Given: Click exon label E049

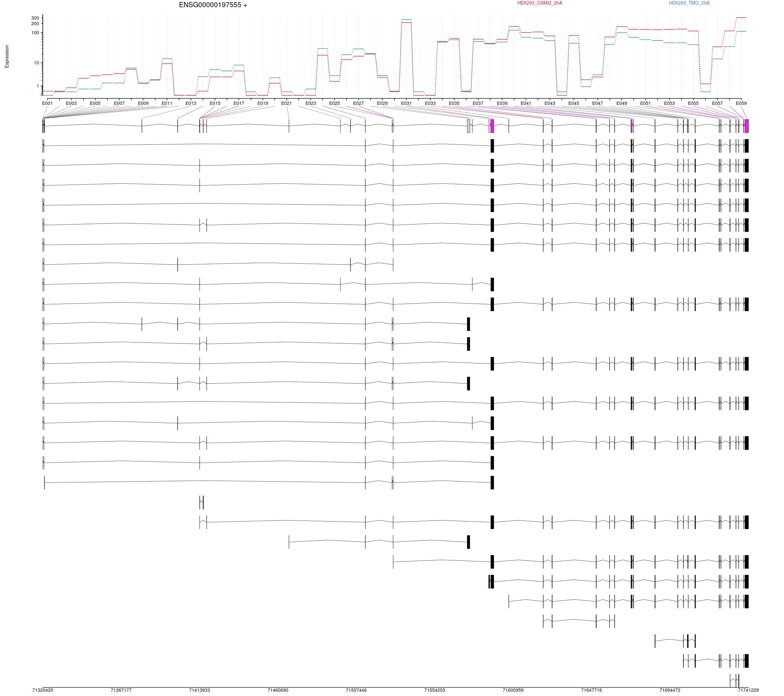Looking at the screenshot, I should tap(622, 103).
